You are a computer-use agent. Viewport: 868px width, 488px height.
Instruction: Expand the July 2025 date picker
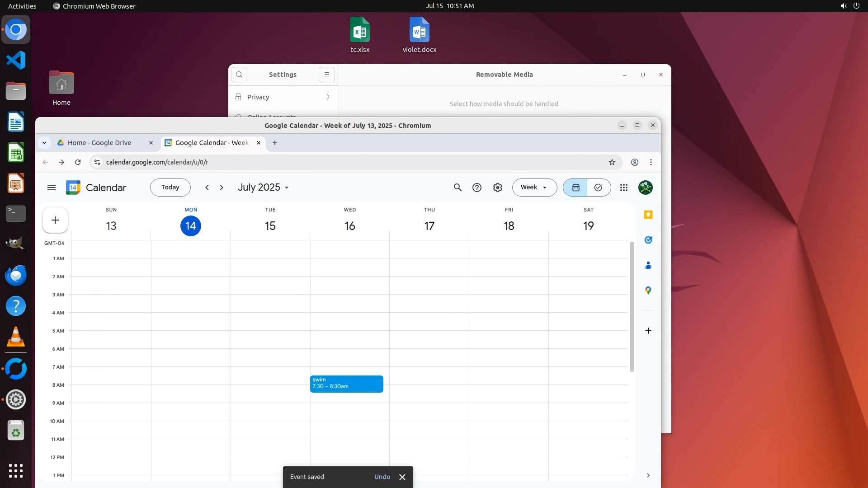coord(263,188)
